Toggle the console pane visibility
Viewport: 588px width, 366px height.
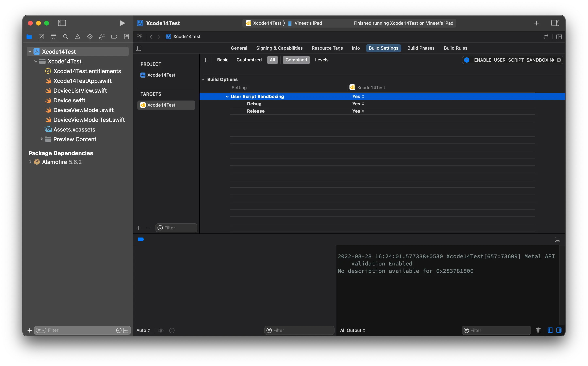(x=559, y=330)
